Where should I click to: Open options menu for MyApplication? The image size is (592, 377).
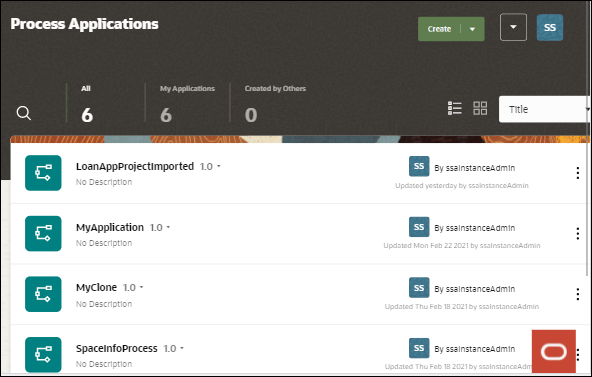(x=578, y=234)
